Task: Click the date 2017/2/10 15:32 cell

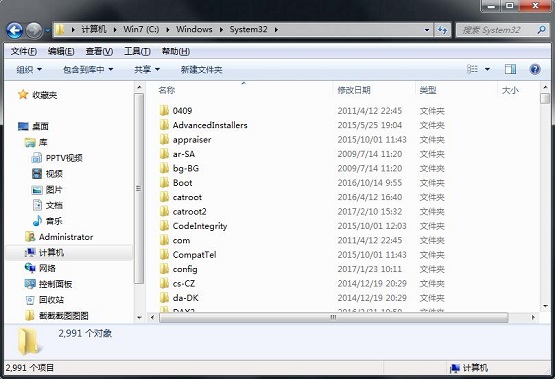Action: (x=370, y=212)
